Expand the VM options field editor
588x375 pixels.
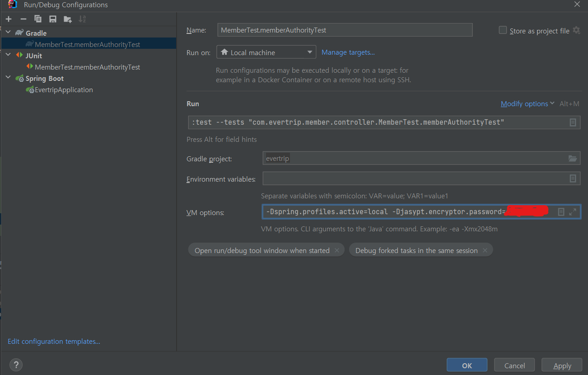[x=573, y=212]
